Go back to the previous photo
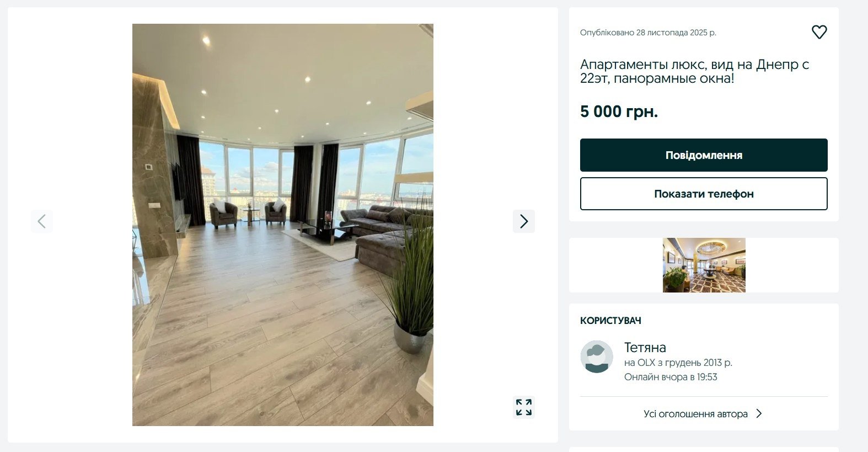The height and width of the screenshot is (452, 868). (x=42, y=221)
